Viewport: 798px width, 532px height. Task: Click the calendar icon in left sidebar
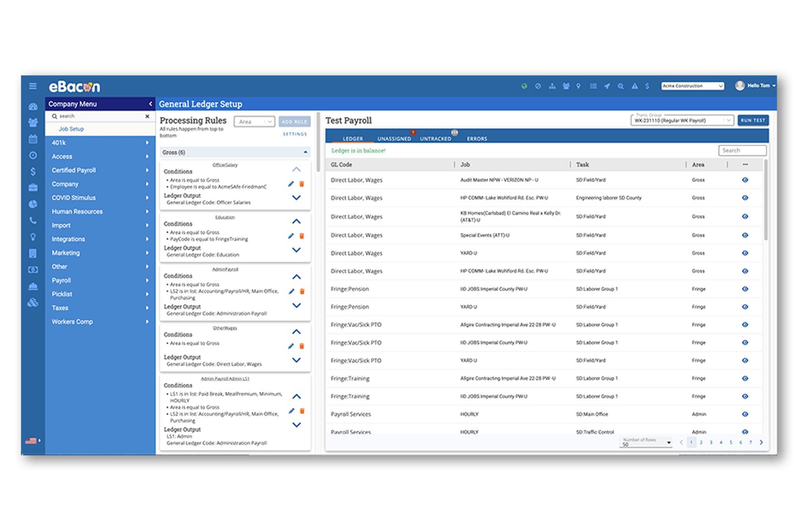point(33,139)
